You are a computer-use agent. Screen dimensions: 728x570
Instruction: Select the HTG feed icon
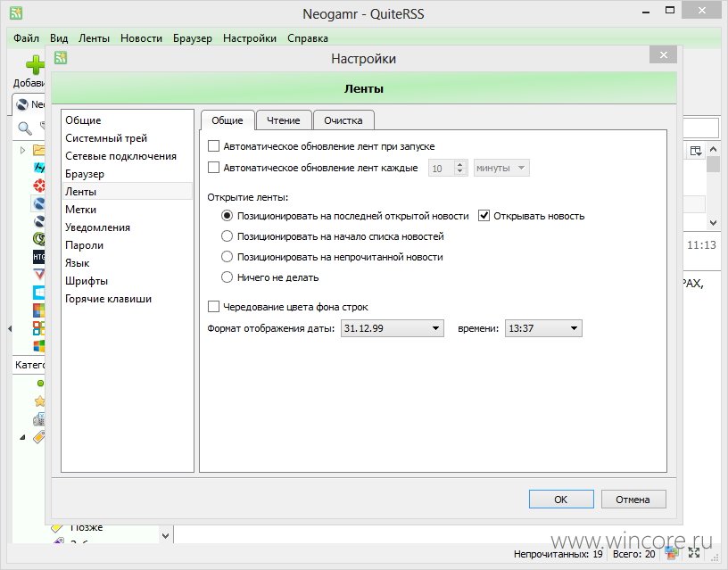click(39, 256)
